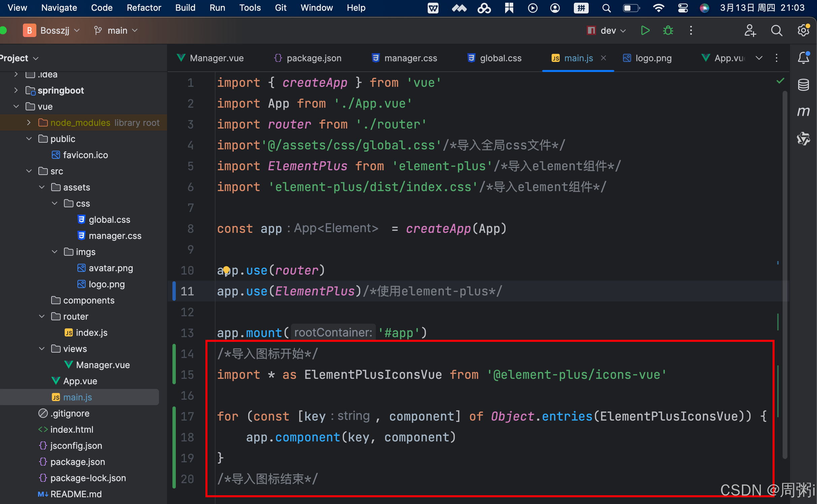Viewport: 817px width, 504px height.
Task: Open Search Everywhere magnifier icon
Action: coord(776,30)
